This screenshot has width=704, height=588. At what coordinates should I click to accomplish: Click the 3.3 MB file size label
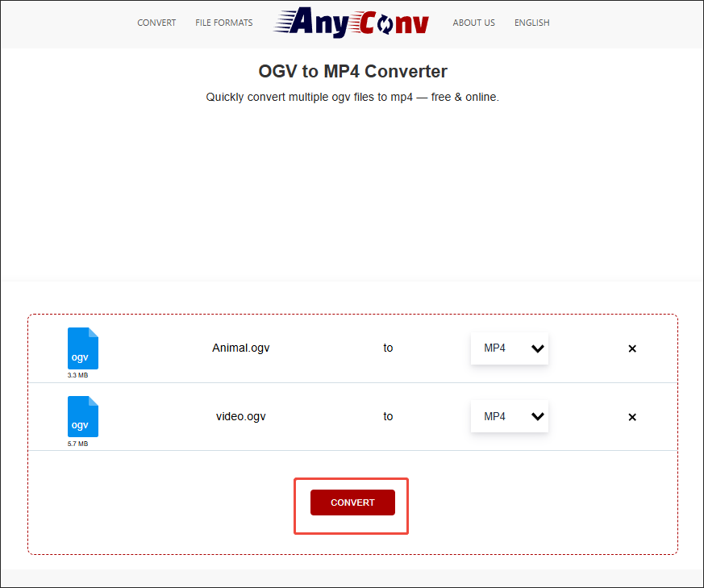coord(77,375)
